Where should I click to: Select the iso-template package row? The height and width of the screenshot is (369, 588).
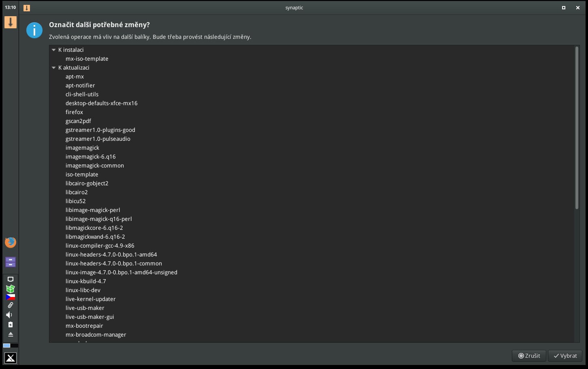click(x=311, y=174)
